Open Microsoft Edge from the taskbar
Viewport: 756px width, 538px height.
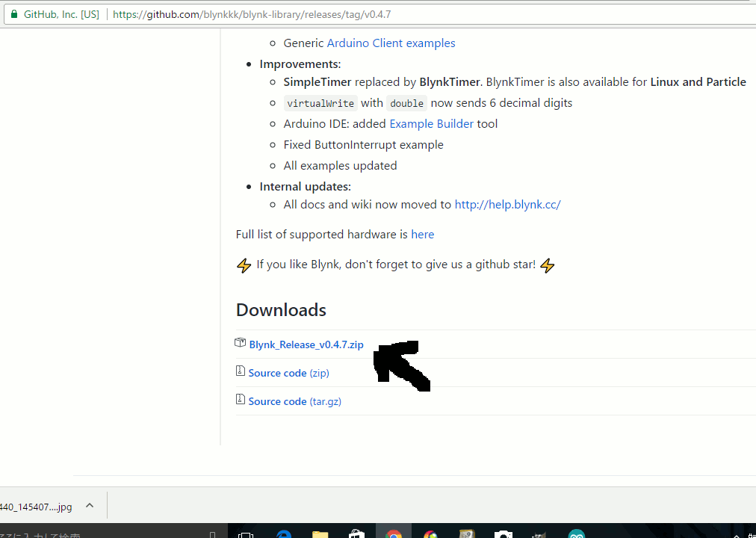(284, 534)
